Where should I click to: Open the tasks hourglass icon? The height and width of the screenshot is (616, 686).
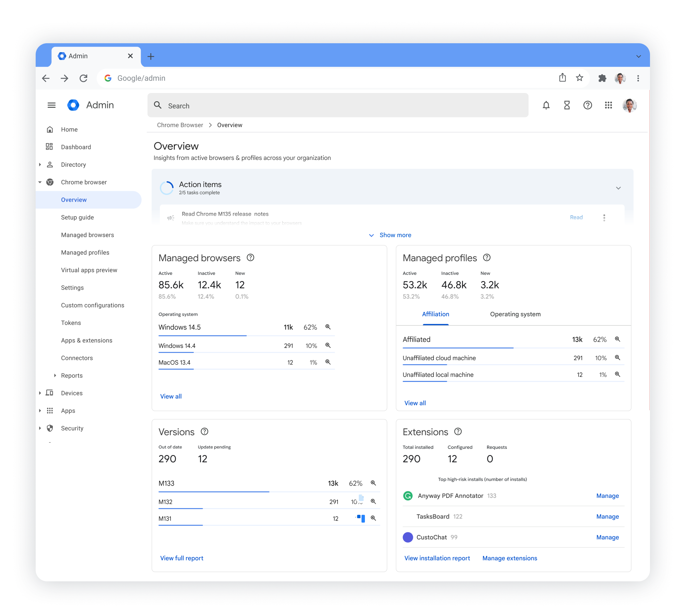[567, 105]
